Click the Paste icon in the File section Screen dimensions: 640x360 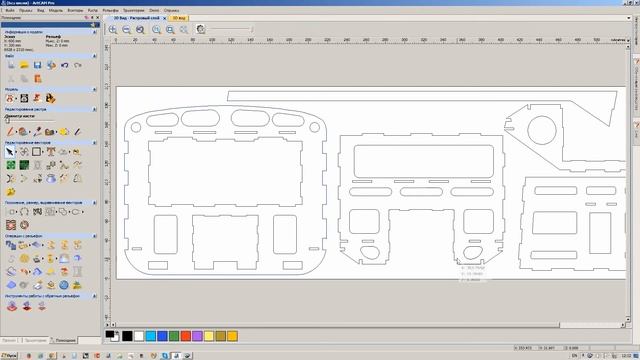[38, 78]
